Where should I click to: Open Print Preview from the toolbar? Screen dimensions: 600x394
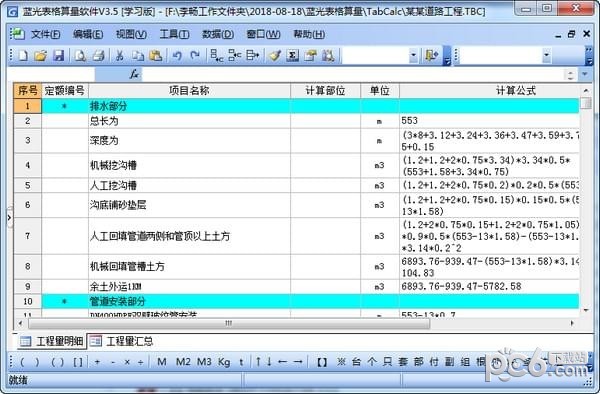[80, 56]
